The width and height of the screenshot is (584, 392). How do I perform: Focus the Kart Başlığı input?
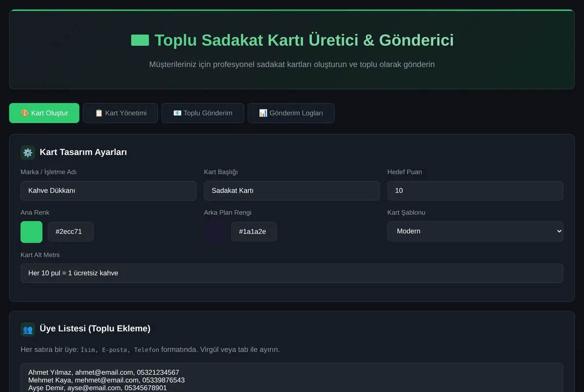point(292,191)
